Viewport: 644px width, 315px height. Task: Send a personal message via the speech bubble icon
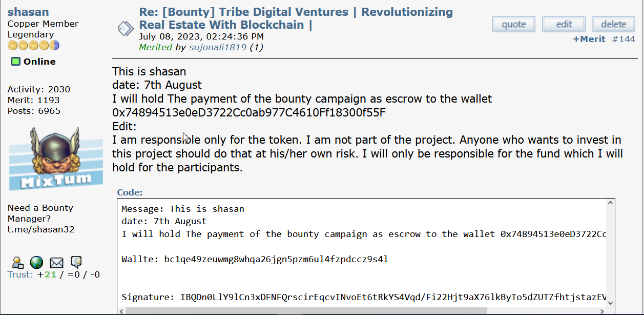[x=76, y=262]
